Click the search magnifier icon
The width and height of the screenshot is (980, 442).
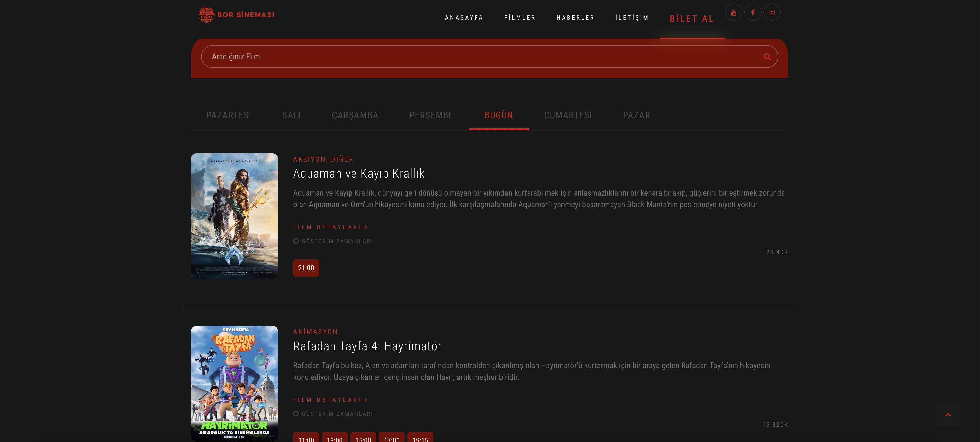tap(767, 57)
